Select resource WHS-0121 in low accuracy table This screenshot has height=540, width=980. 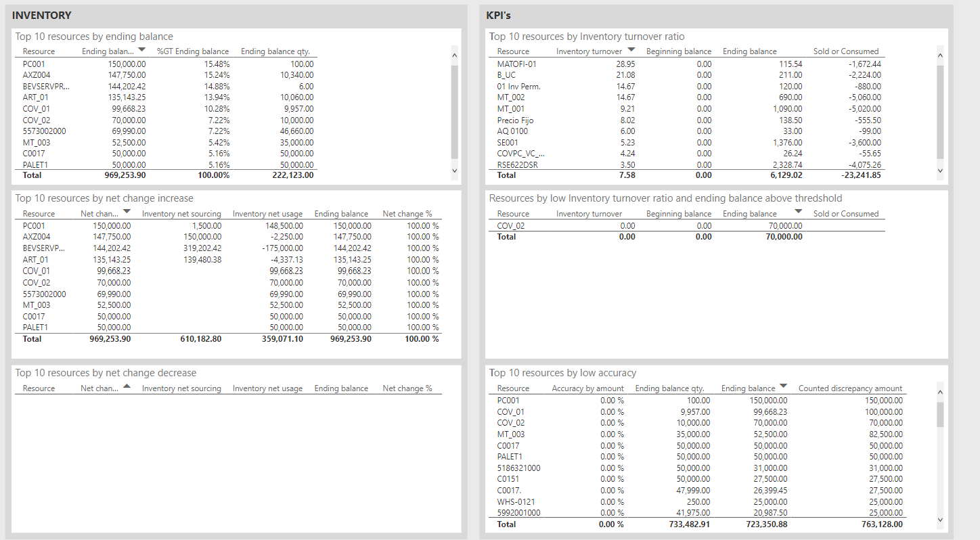[x=516, y=501]
